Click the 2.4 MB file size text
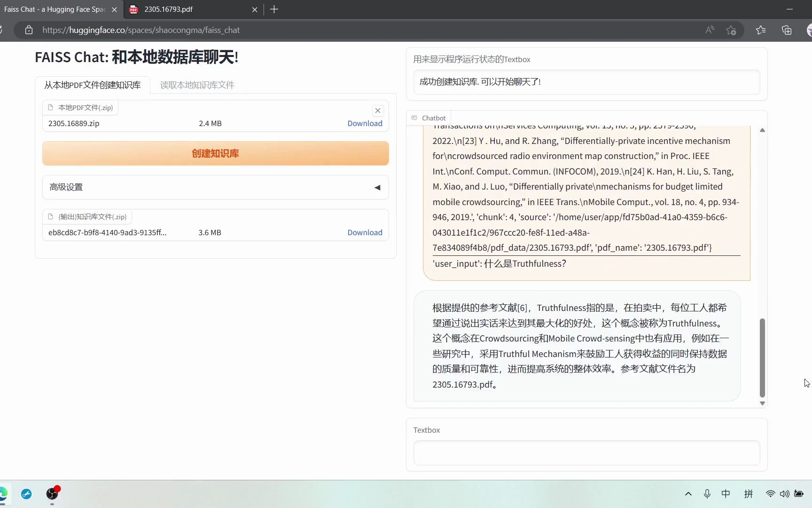812x508 pixels. [210, 123]
